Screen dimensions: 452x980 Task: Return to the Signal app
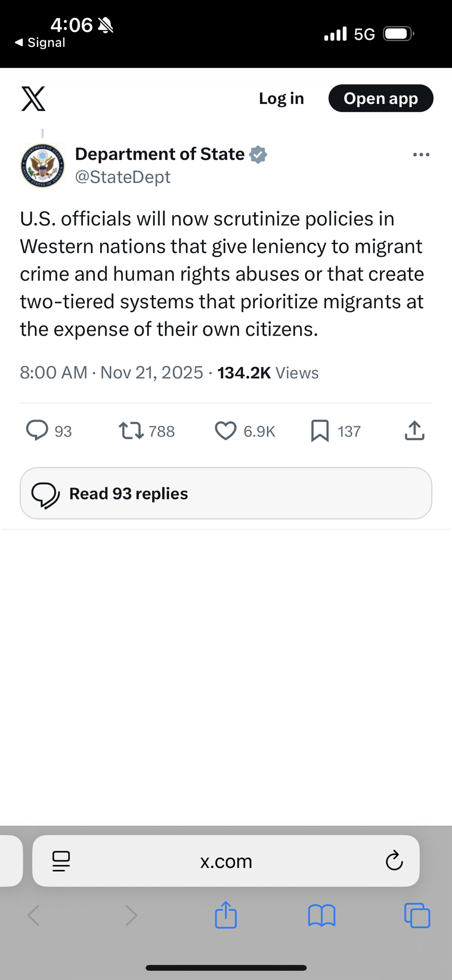click(x=40, y=43)
